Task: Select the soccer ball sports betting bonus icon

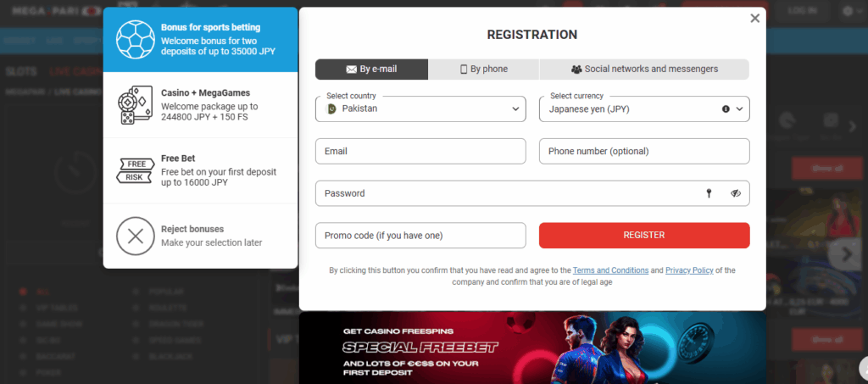Action: click(x=135, y=40)
